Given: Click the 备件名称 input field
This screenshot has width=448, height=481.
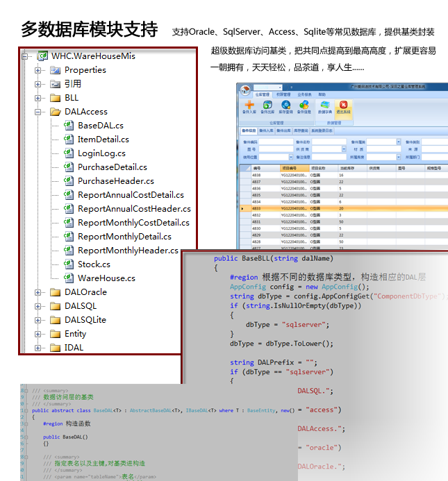Looking at the screenshot, I should [329, 142].
